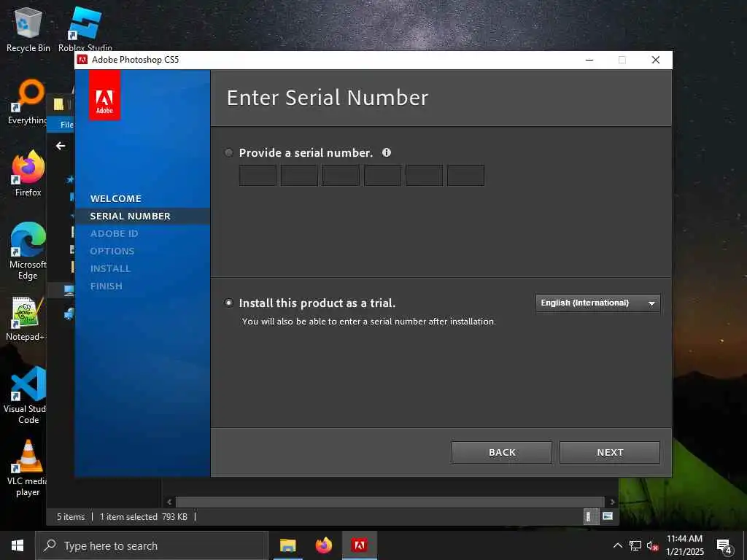The image size is (747, 560).
Task: Click the first serial number field
Action: (x=258, y=175)
